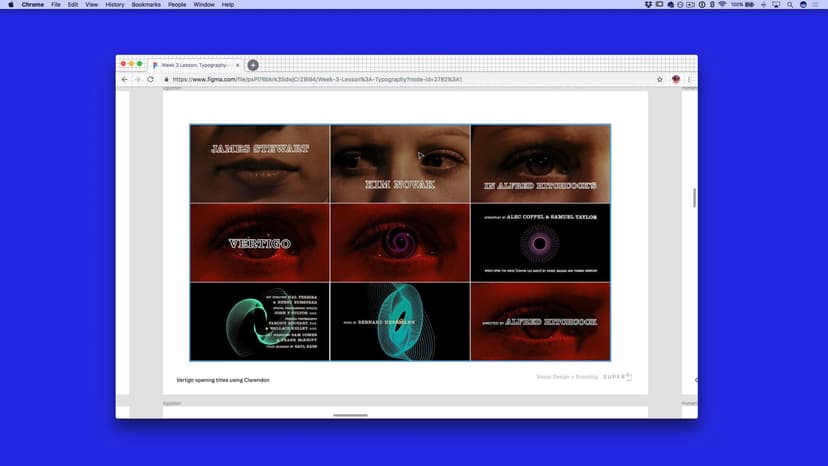
Task: Click the vertical scrollbar thumb
Action: pos(694,198)
